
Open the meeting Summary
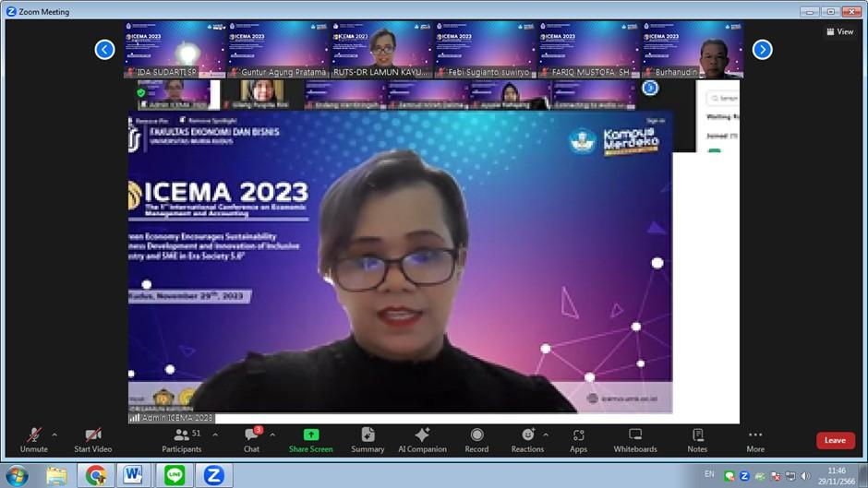point(368,440)
